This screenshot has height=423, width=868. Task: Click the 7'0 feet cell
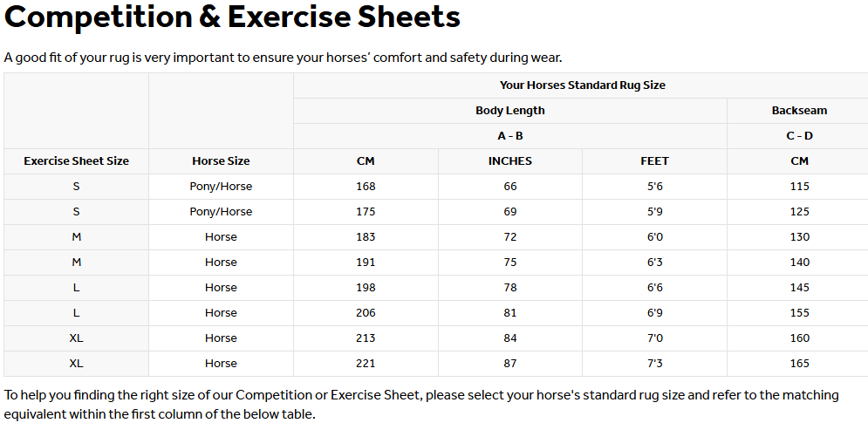tap(654, 338)
